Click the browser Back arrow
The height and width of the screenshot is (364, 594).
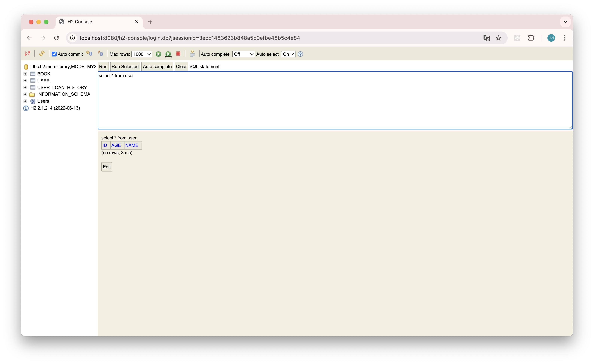coord(29,38)
